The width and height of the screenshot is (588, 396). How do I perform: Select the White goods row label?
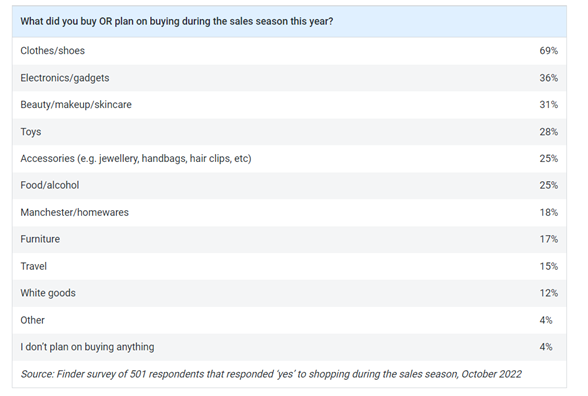tap(48, 293)
